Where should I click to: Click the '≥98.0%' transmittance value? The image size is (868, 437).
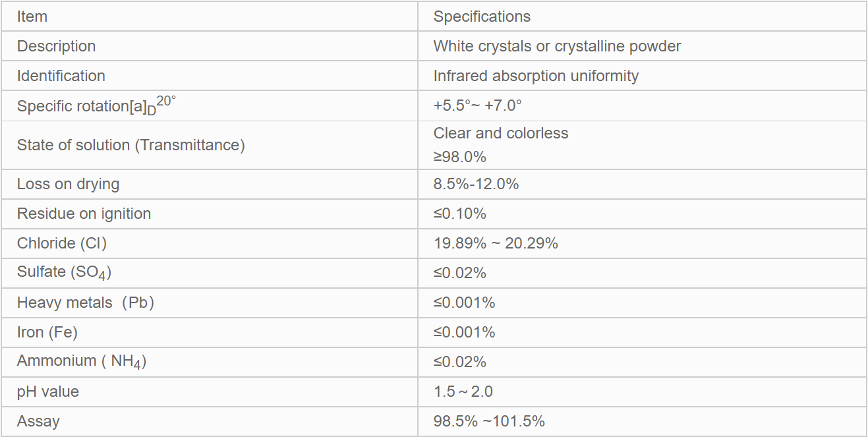(459, 157)
